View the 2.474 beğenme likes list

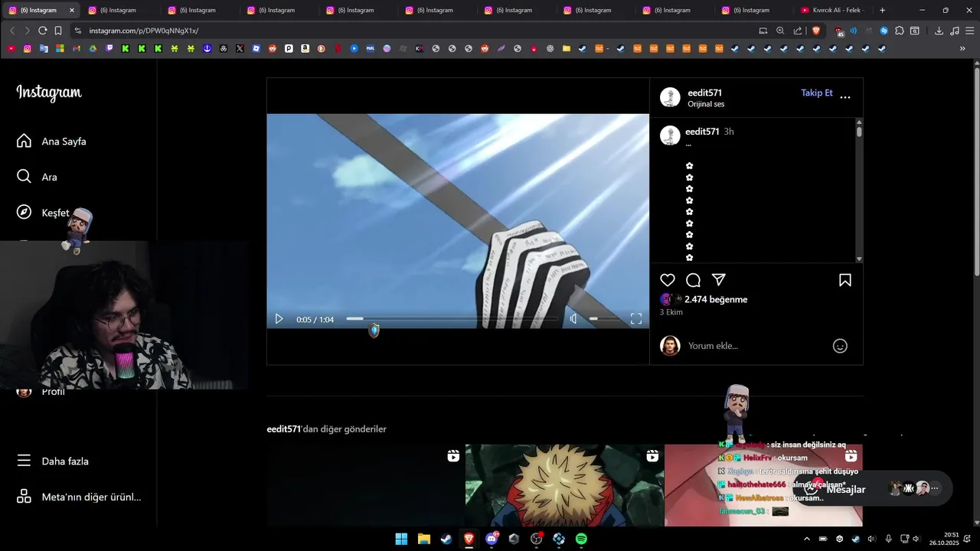coord(716,299)
